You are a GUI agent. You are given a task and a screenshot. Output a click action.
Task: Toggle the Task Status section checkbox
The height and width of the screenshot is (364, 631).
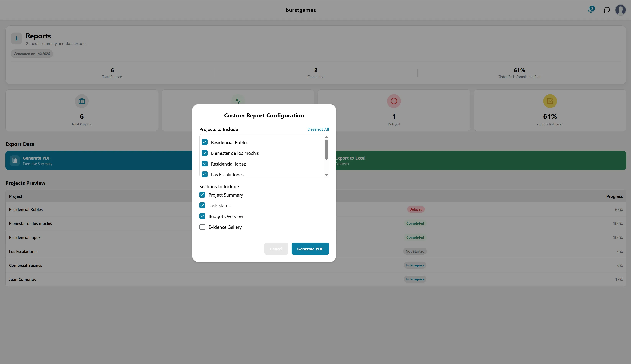tap(202, 206)
